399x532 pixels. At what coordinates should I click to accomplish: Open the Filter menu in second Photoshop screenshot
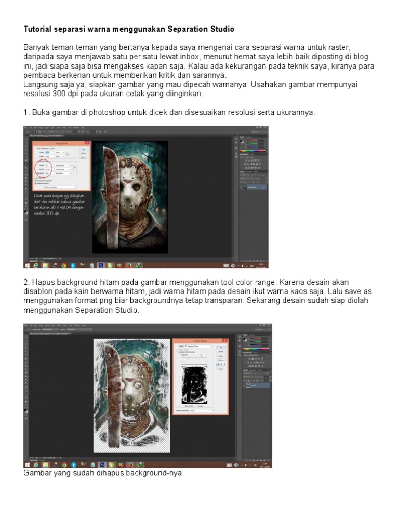65,325
